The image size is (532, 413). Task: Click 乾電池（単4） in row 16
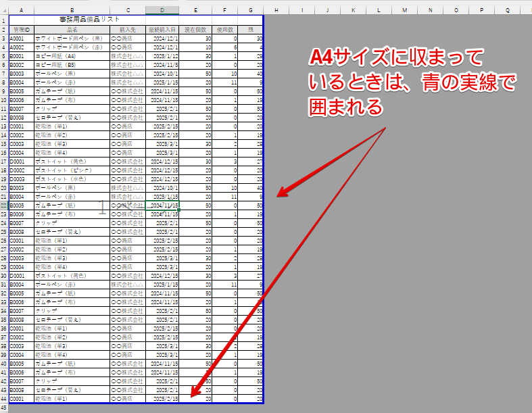tap(72, 153)
